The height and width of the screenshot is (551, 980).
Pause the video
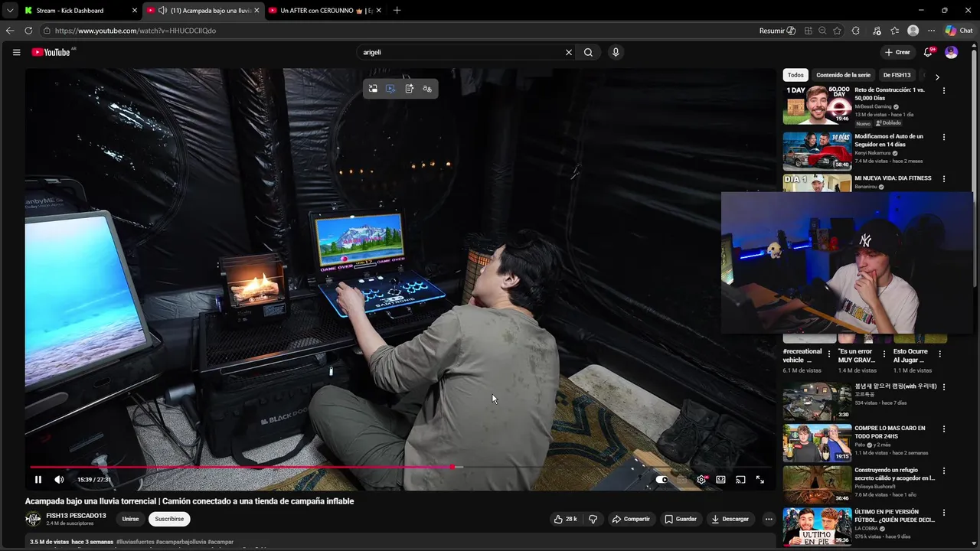pyautogui.click(x=38, y=480)
